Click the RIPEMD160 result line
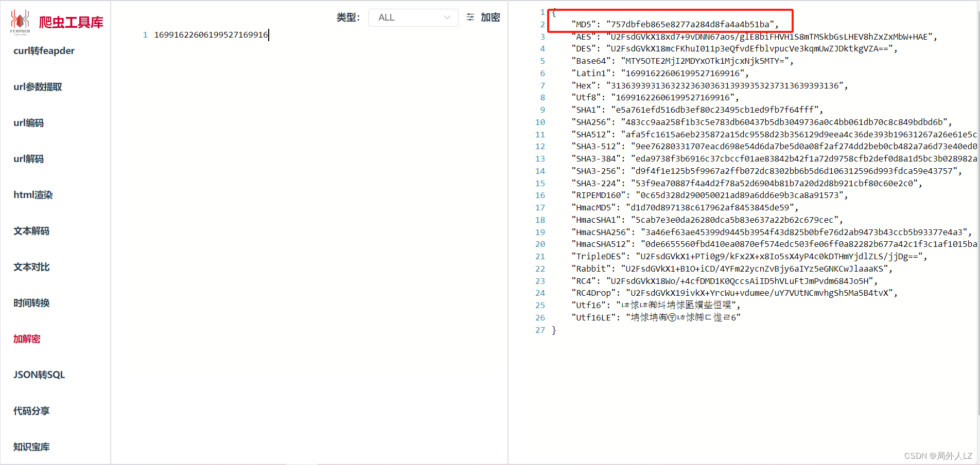The height and width of the screenshot is (465, 980). tap(710, 195)
